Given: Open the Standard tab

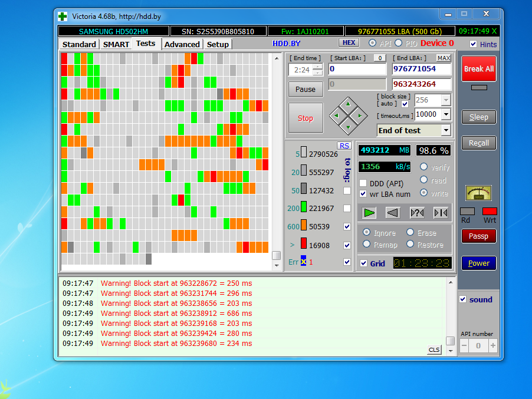Looking at the screenshot, I should [x=79, y=44].
